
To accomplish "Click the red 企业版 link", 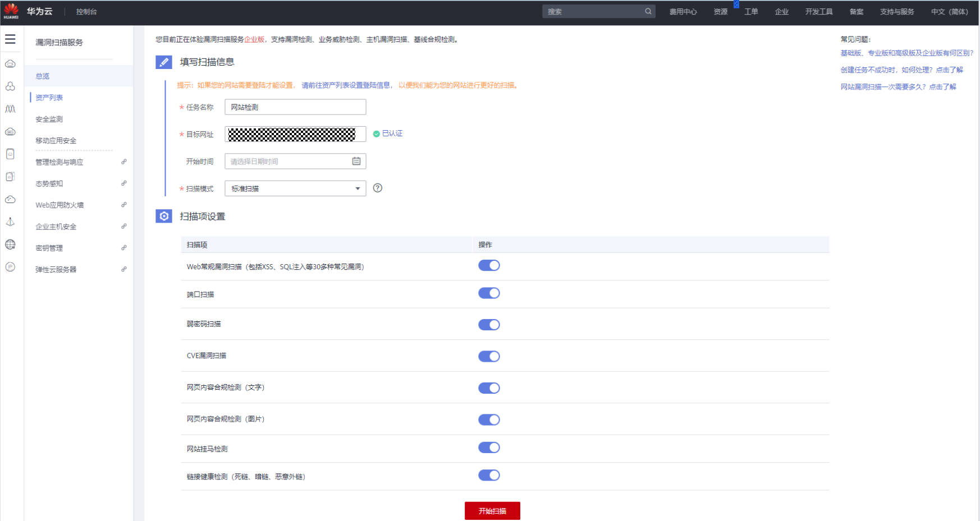I will [x=254, y=39].
